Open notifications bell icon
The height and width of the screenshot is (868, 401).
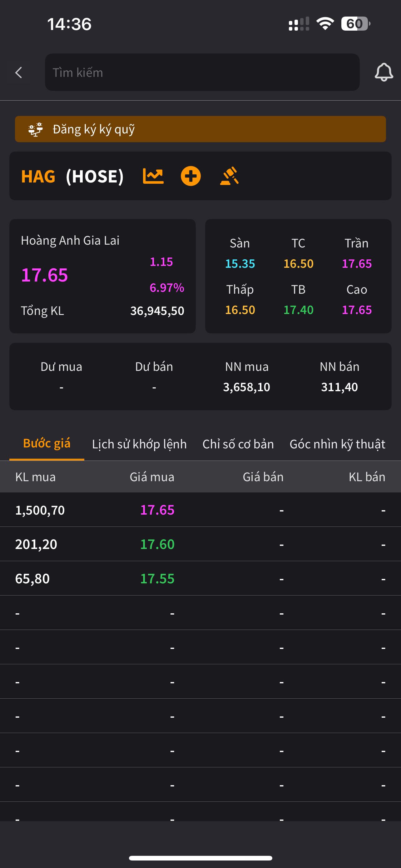click(x=384, y=72)
